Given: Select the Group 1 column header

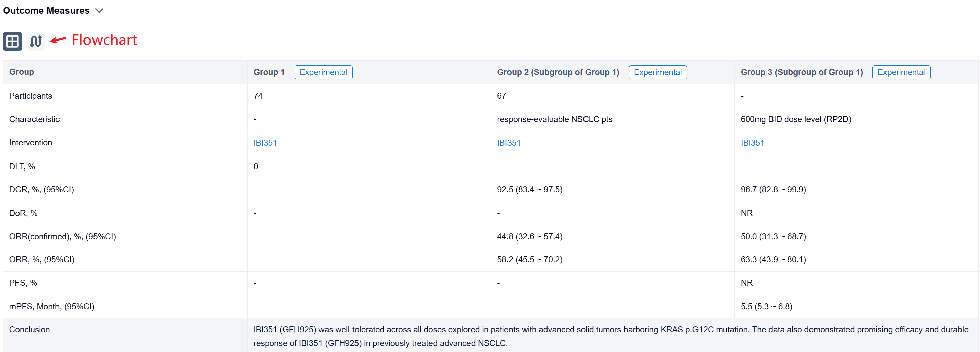Looking at the screenshot, I should [x=269, y=72].
